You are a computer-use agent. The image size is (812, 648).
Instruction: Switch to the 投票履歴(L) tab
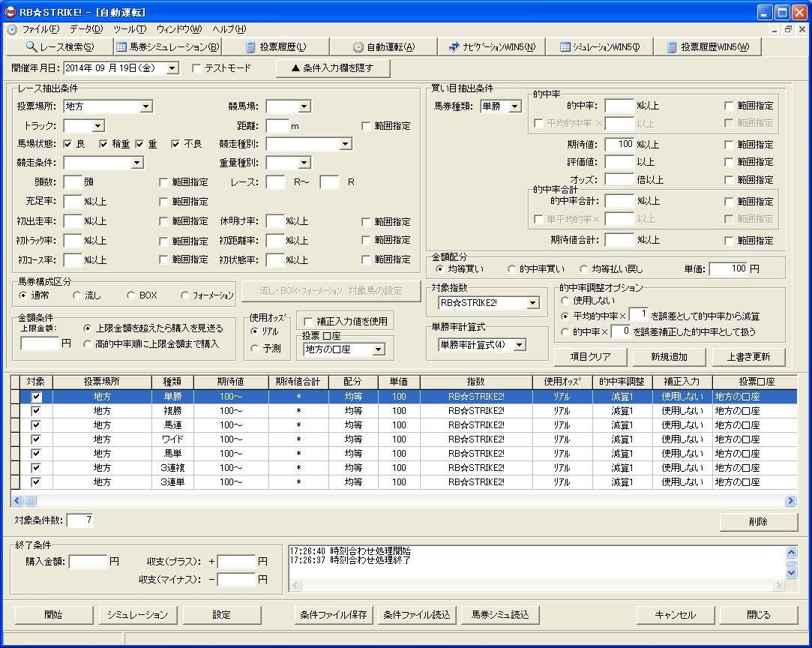pos(275,47)
